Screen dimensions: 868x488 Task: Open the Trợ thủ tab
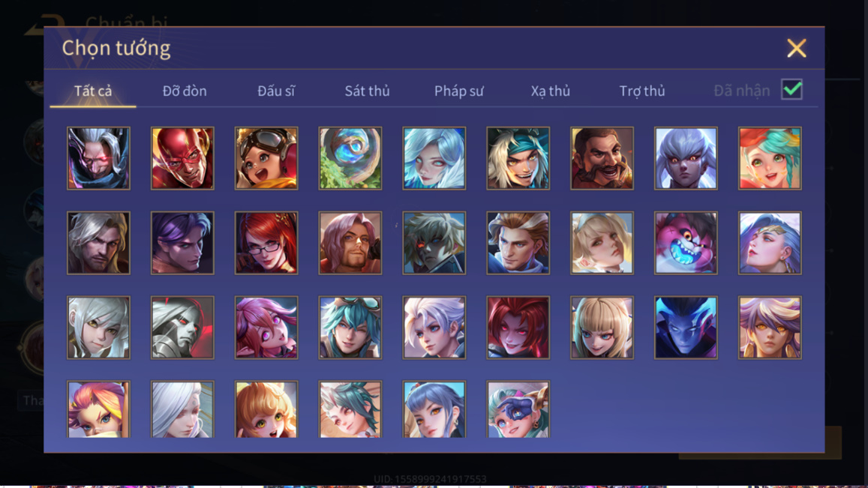point(642,91)
